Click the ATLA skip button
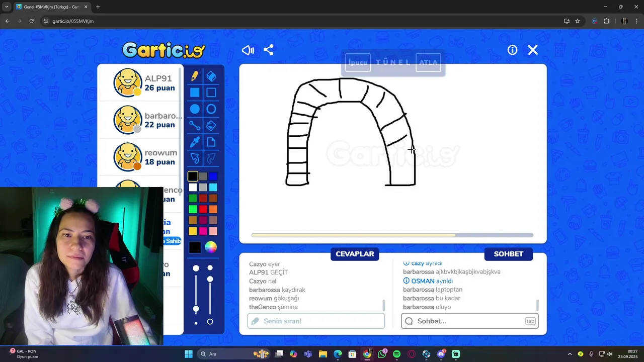Screen dimensions: 644x362 tap(428, 63)
